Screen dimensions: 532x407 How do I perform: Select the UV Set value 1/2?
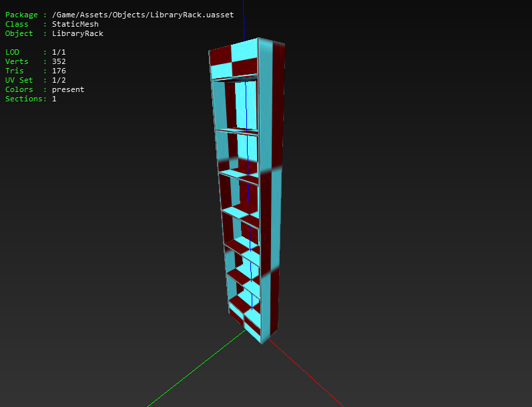coord(59,80)
